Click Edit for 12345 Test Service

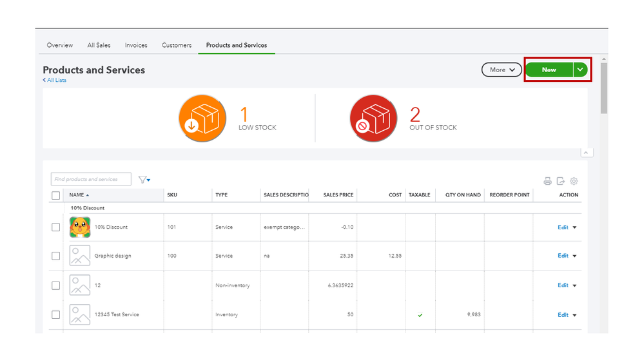[563, 315]
